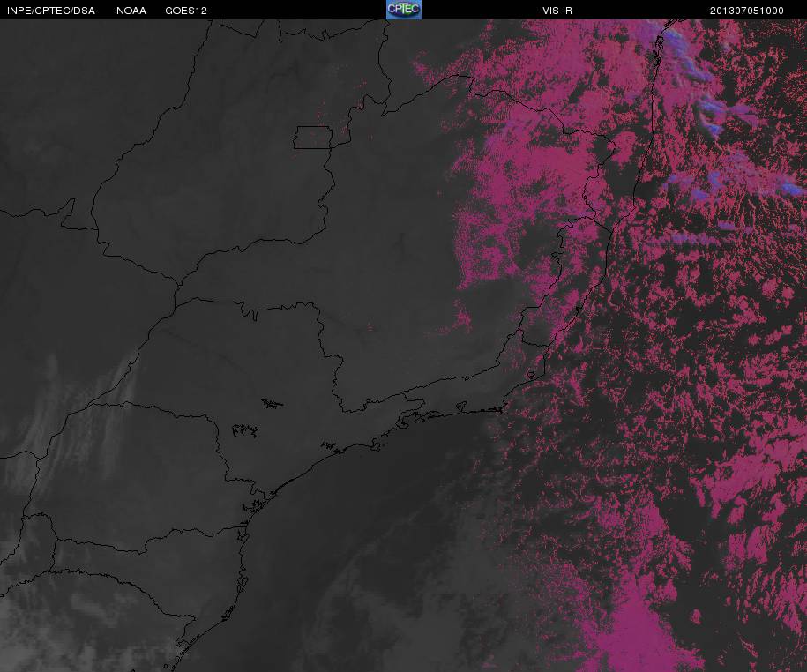
Task: Select the GOES12 satellite label
Action: click(x=186, y=11)
